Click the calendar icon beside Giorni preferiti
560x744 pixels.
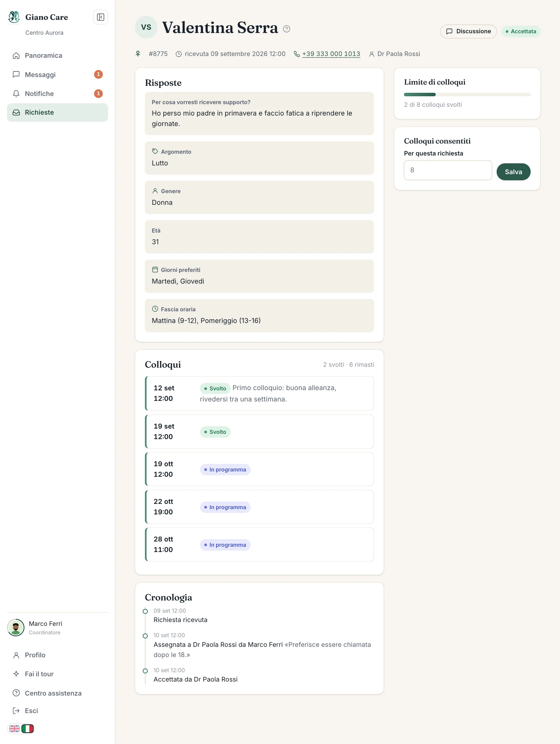(x=155, y=269)
